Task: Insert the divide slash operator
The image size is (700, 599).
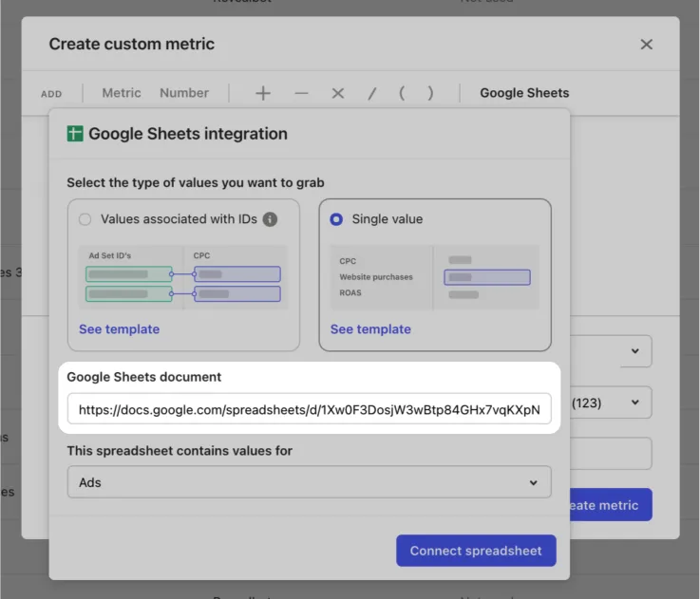Action: point(371,93)
